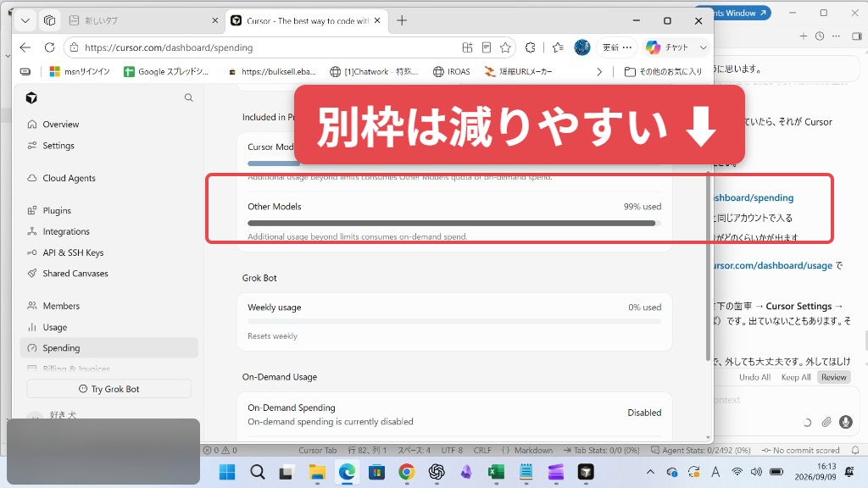The height and width of the screenshot is (488, 868).
Task: Add this page to favorites with the star icon
Action: pos(505,47)
